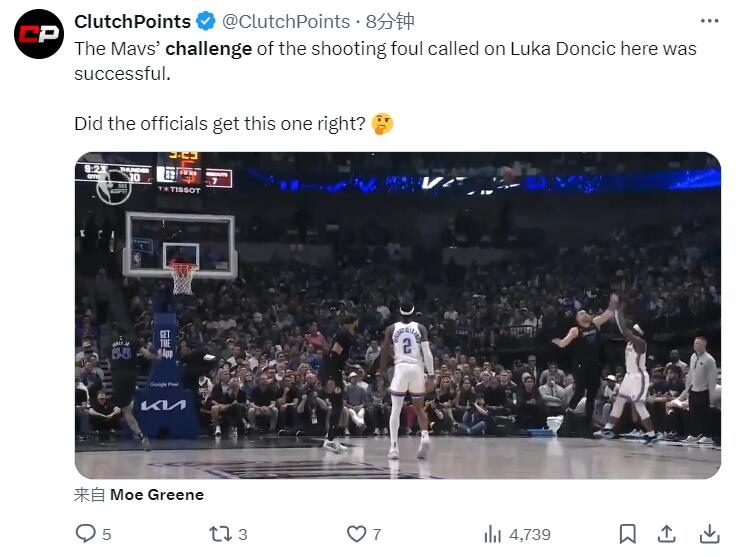Reply to the ClutchPoints tweet
The height and width of the screenshot is (557, 740).
click(86, 534)
